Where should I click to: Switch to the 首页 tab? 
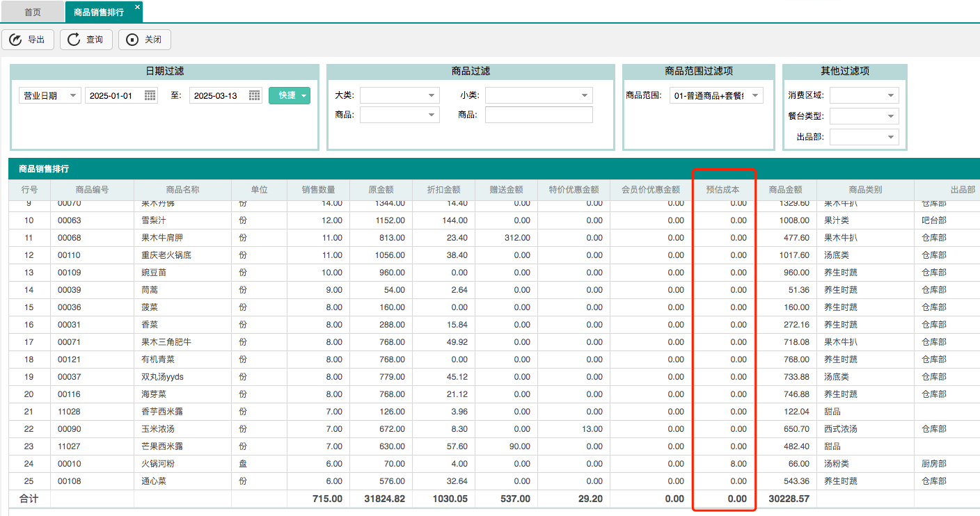[31, 11]
